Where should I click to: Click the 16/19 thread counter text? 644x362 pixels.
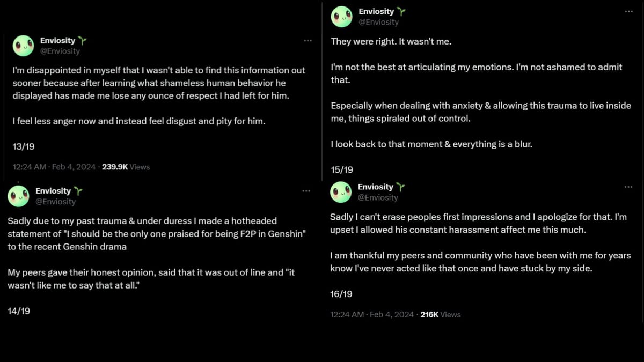pos(342,294)
